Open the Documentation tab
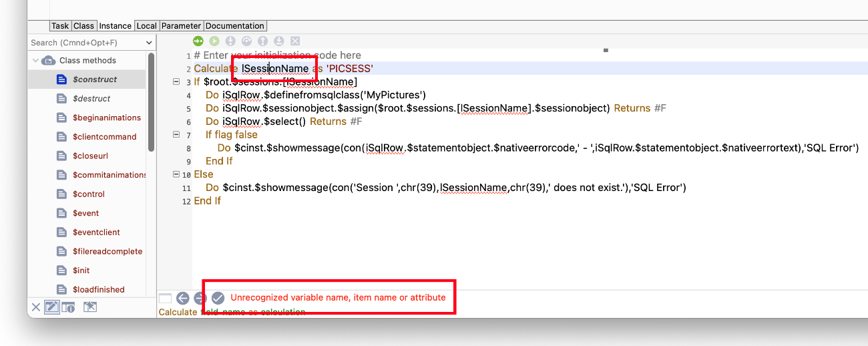 [x=235, y=26]
